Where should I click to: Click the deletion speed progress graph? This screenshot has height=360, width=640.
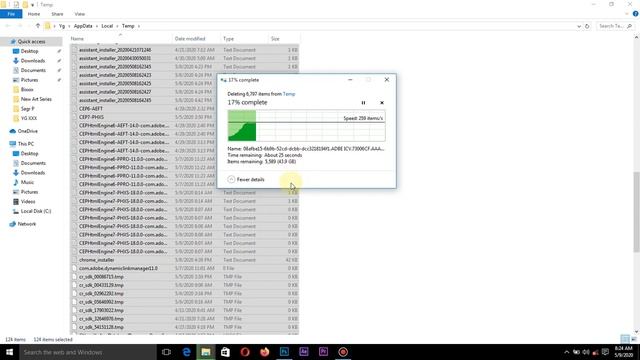pyautogui.click(x=306, y=126)
